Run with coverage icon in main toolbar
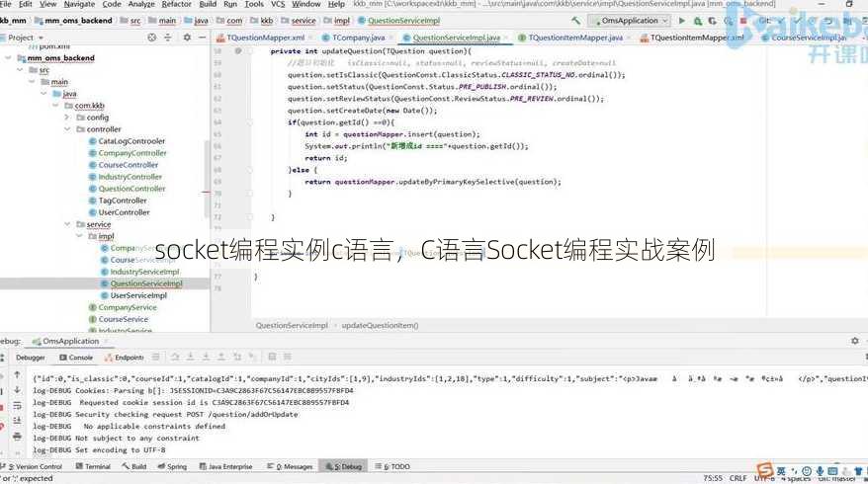The height and width of the screenshot is (484, 868). click(x=712, y=21)
